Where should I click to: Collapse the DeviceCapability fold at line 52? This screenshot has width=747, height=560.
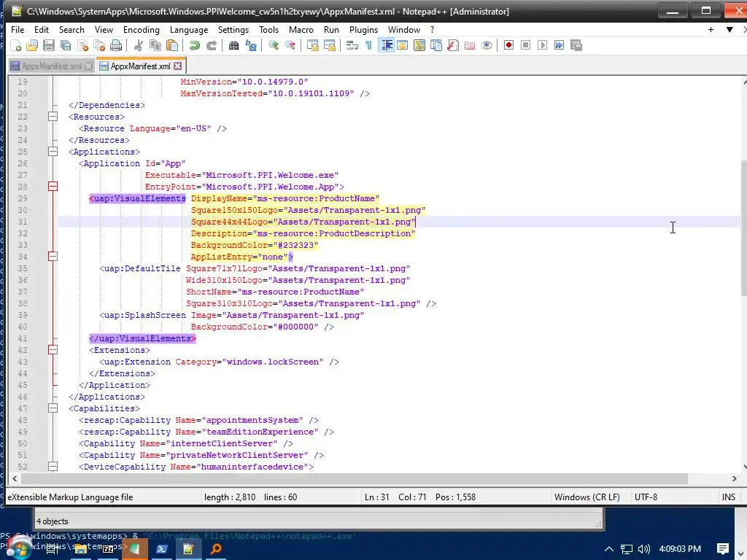click(x=53, y=467)
